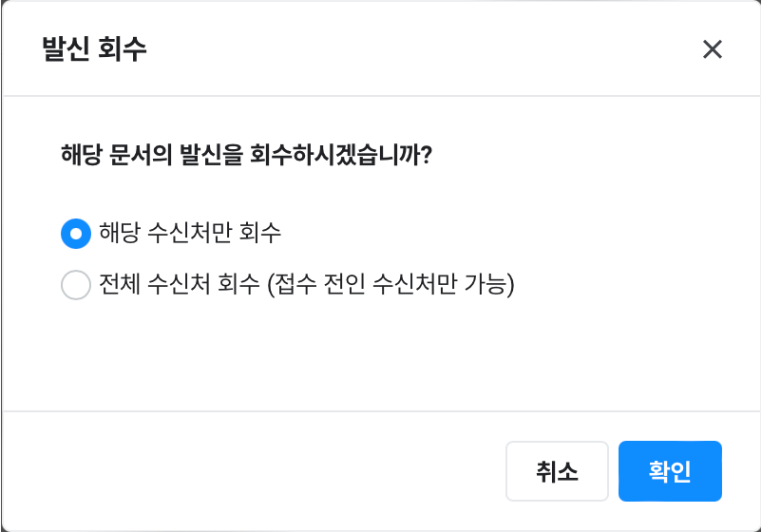Click the word 발신 in the dialog title
762x532 pixels.
[65, 49]
